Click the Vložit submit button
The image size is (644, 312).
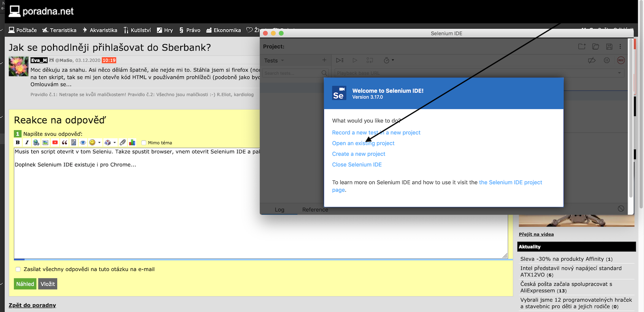[x=48, y=284]
